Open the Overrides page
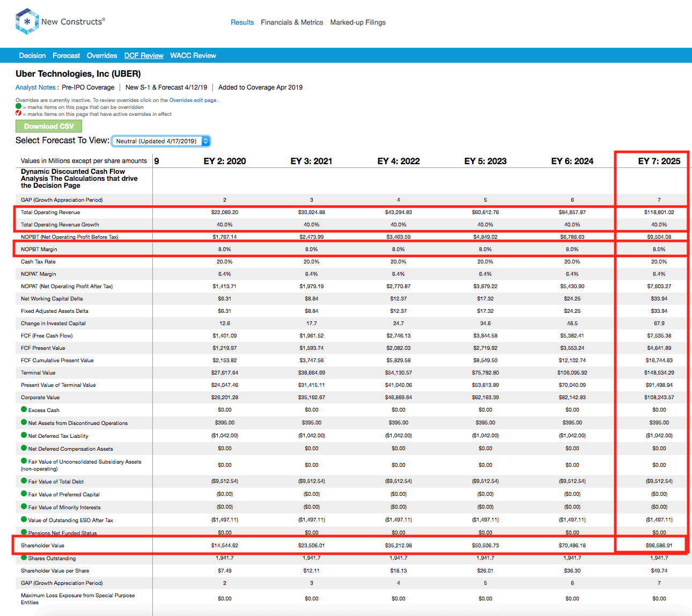The width and height of the screenshot is (692, 616). click(102, 56)
